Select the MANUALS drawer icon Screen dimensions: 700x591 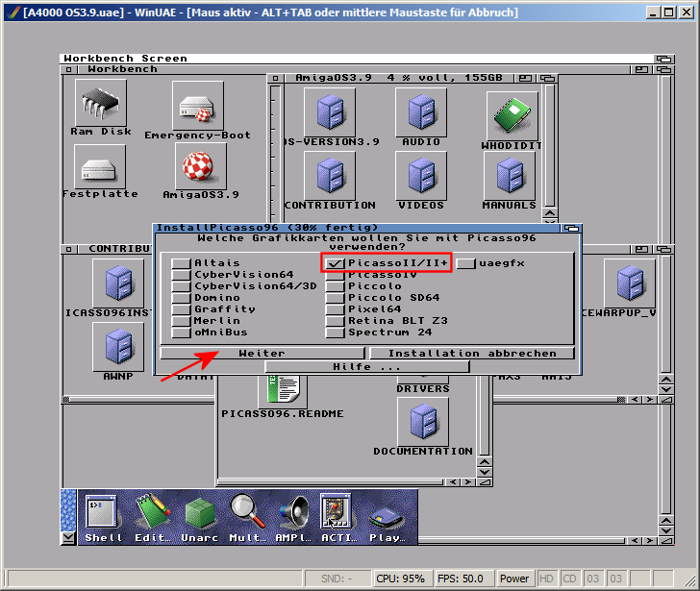510,176
